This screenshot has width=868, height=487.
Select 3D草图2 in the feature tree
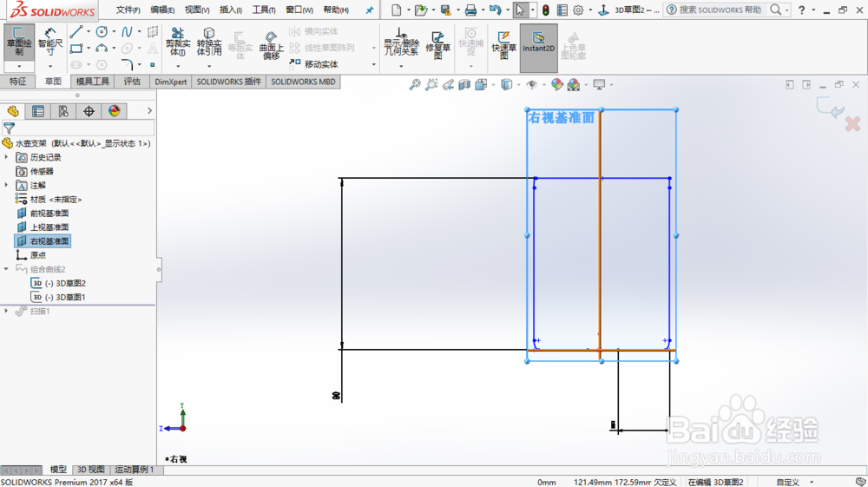[x=58, y=283]
